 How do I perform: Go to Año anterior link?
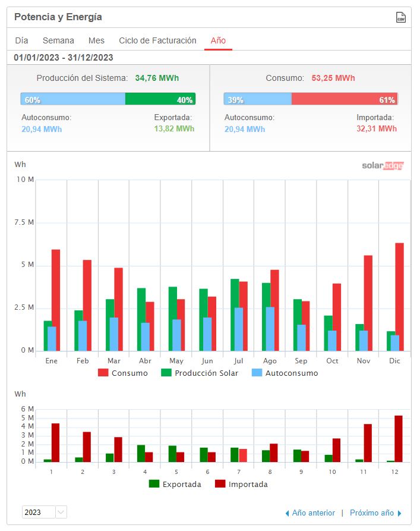click(x=314, y=513)
